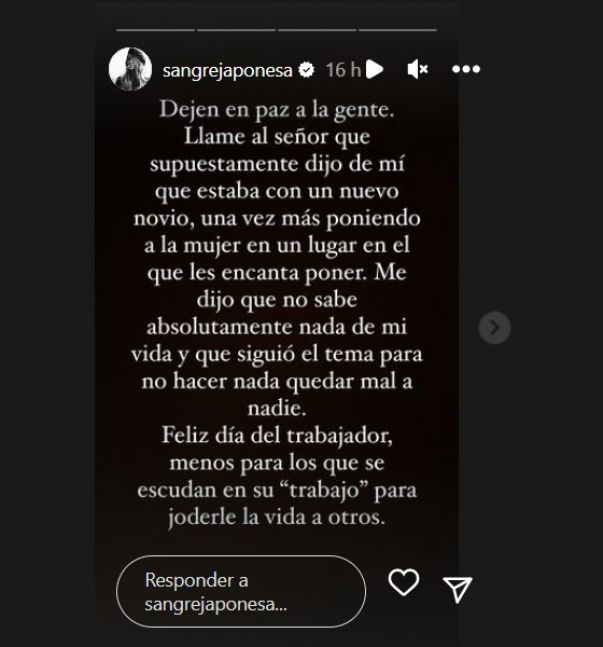Click the blue verified badge icon
The image size is (603, 647).
click(x=306, y=70)
